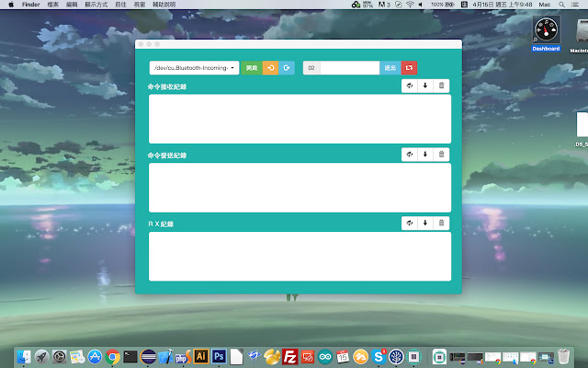Select the Dashboard icon on the desktop

click(546, 33)
